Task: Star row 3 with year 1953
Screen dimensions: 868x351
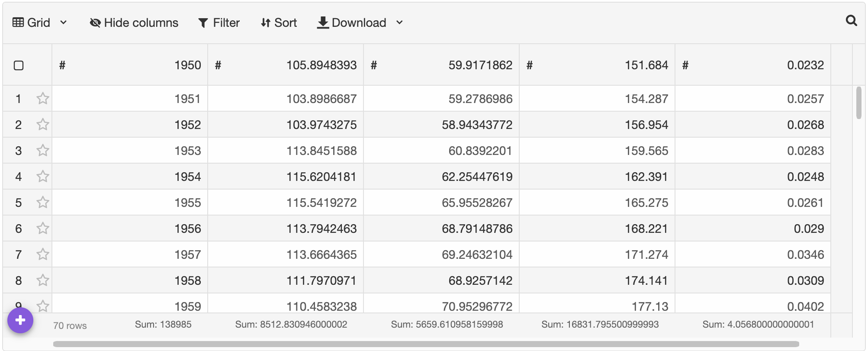Action: point(42,151)
